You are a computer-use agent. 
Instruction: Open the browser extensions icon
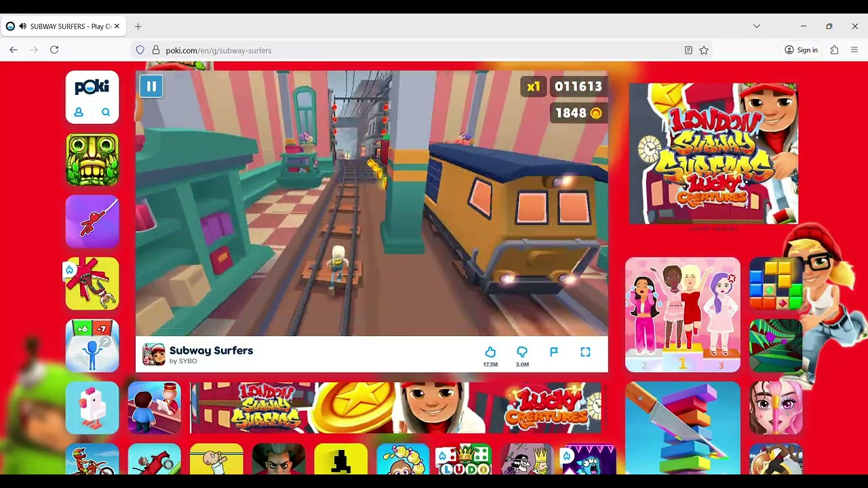834,50
